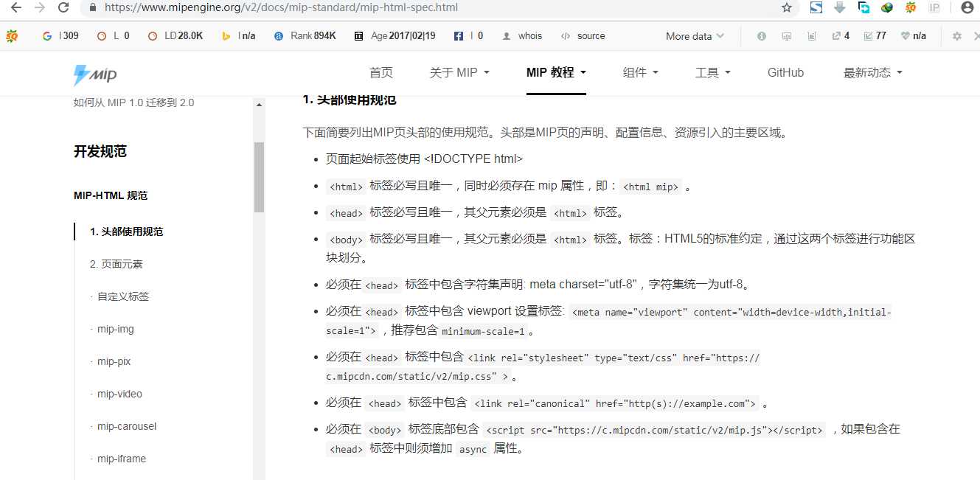This screenshot has height=480, width=980.
Task: Click the async code snippet
Action: (473, 448)
